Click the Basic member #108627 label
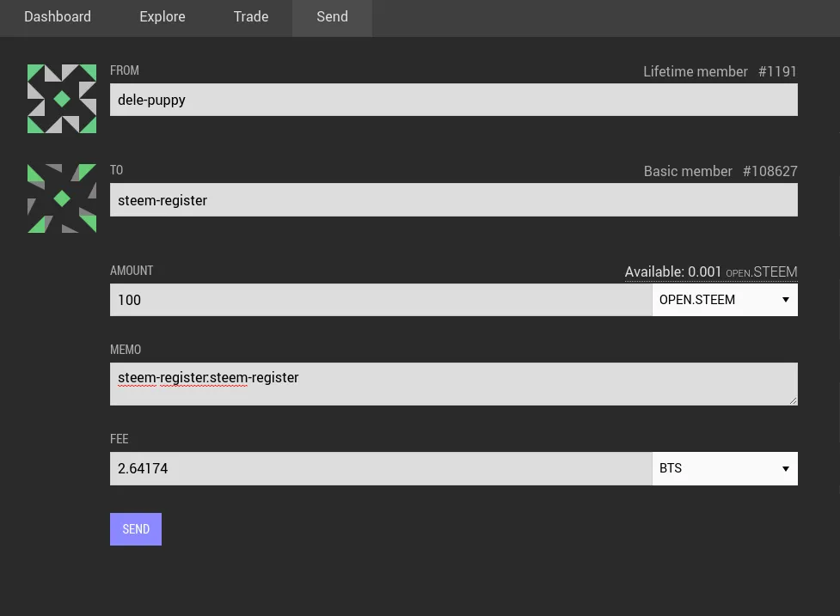840x616 pixels. tap(720, 171)
